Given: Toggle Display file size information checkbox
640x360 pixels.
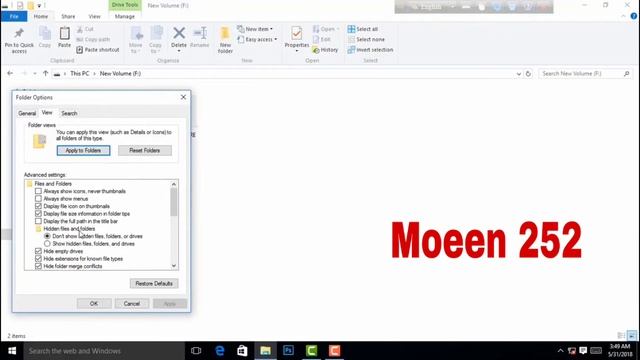Looking at the screenshot, I should pos(38,213).
